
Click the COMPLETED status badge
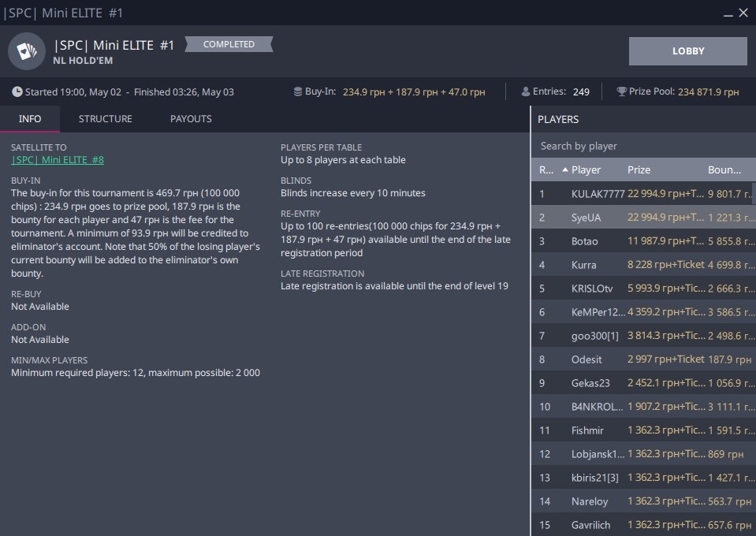tap(229, 44)
